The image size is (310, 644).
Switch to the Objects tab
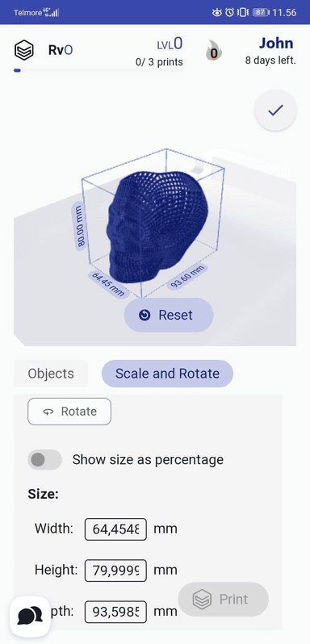pos(51,374)
